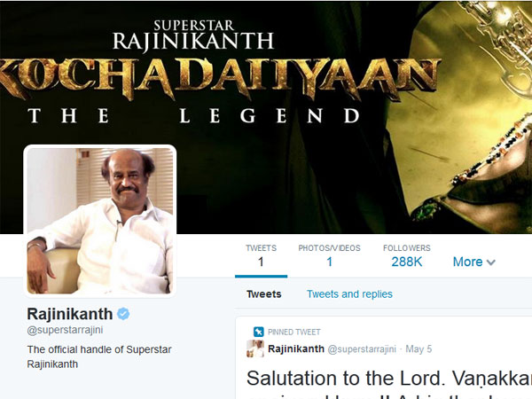Open the Rajinikanth name in pinned tweet

[x=296, y=348]
